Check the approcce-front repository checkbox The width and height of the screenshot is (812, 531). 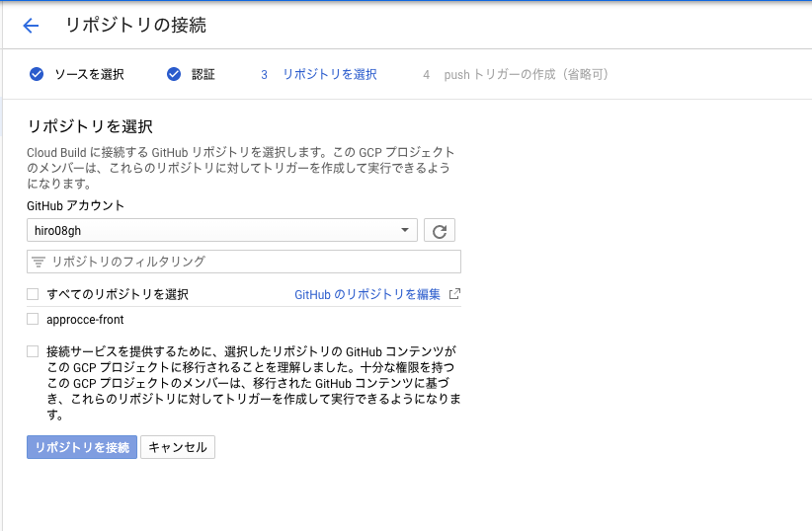point(33,319)
